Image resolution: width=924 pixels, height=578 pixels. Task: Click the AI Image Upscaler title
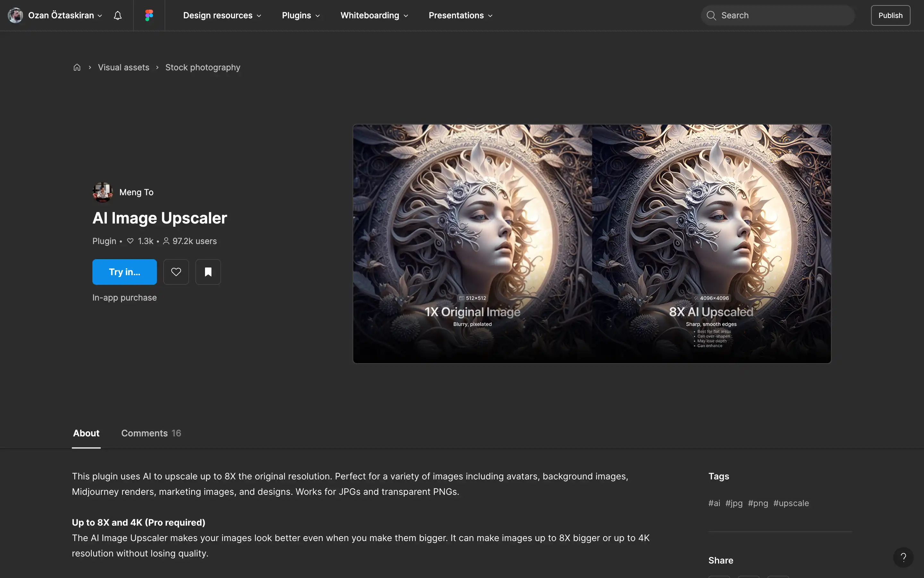[159, 218]
